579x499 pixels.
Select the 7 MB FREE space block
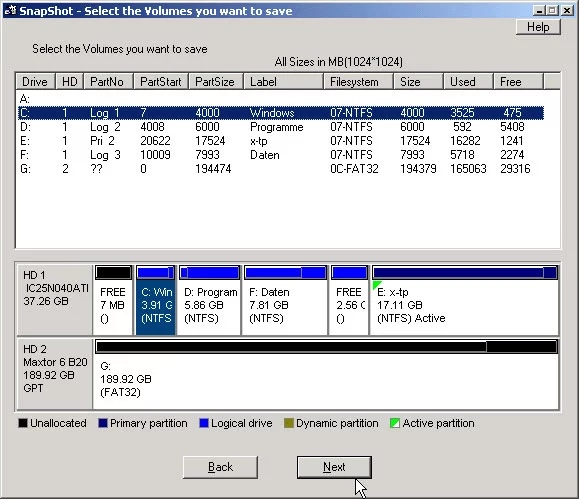tap(113, 300)
